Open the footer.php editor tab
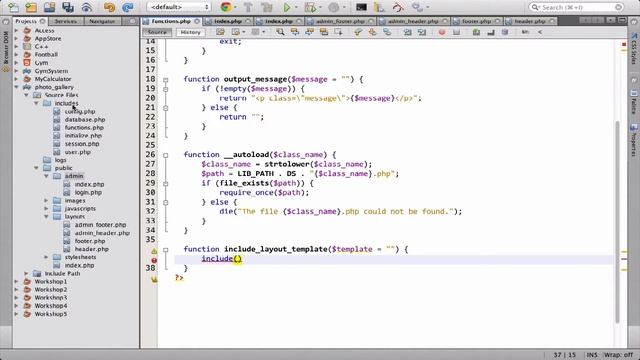The image size is (640, 360). [x=476, y=21]
